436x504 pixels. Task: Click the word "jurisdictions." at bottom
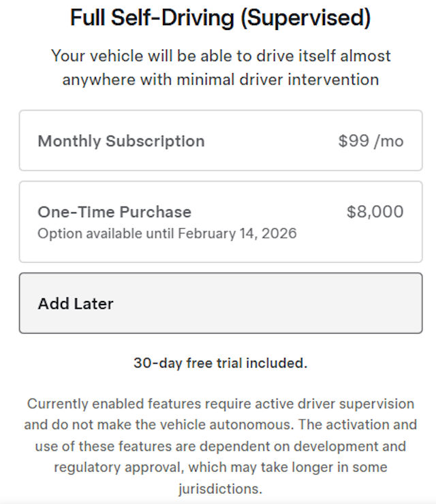[x=221, y=489]
